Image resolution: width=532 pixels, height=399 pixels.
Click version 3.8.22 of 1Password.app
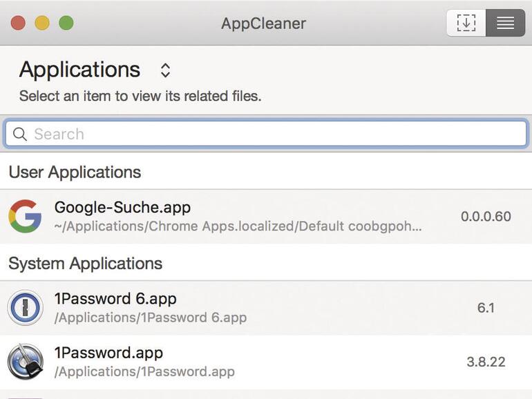(x=486, y=362)
